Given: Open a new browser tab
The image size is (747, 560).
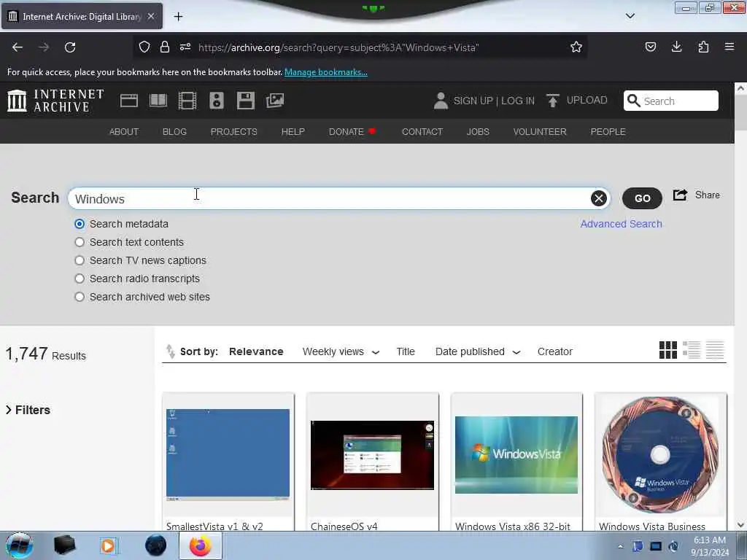Looking at the screenshot, I should (178, 17).
